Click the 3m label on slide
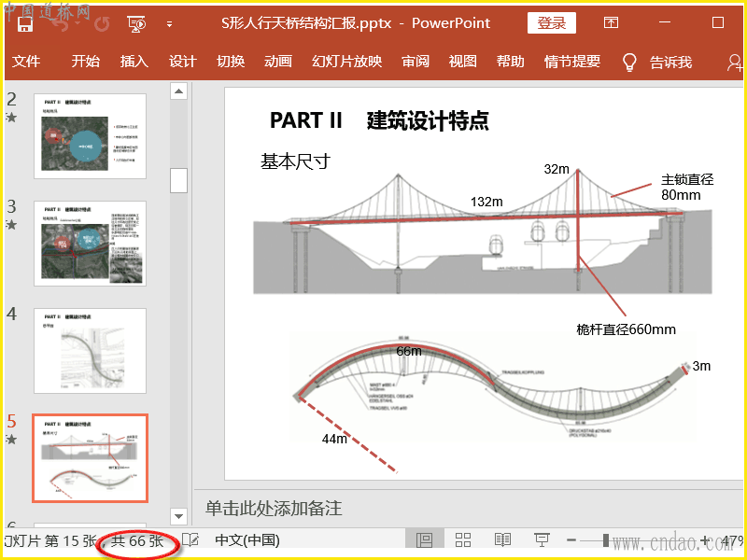This screenshot has width=747, height=560. point(701,366)
